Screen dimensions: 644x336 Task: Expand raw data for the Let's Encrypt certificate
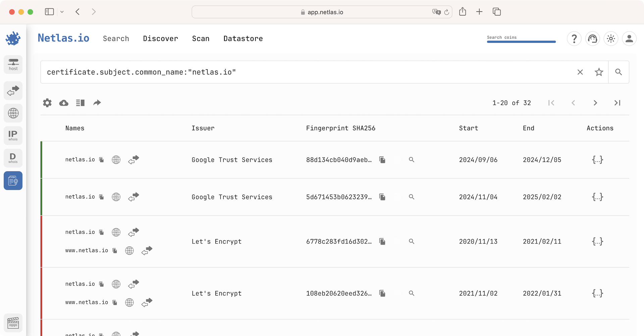click(x=597, y=241)
